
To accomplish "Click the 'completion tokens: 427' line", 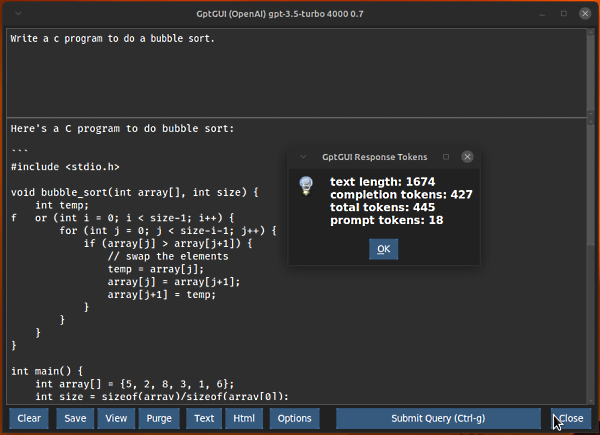I will pos(401,195).
